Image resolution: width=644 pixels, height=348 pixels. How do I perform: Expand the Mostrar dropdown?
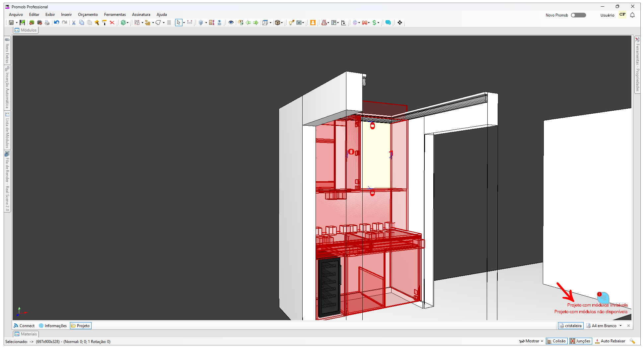coord(541,341)
